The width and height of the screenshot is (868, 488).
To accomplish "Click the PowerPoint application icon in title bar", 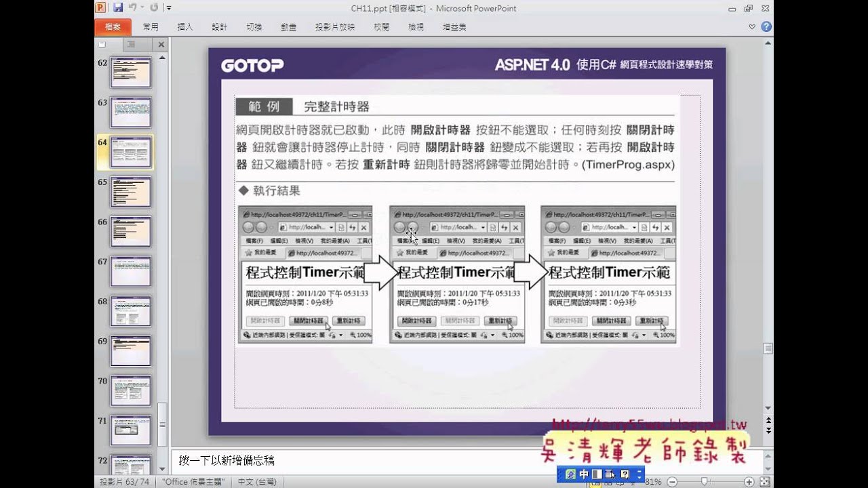I will coord(101,8).
